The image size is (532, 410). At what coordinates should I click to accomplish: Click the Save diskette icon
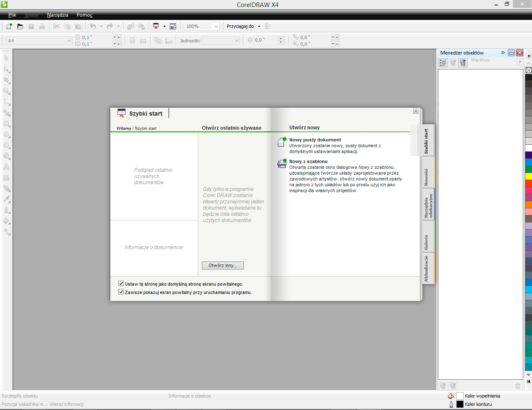[x=31, y=26]
